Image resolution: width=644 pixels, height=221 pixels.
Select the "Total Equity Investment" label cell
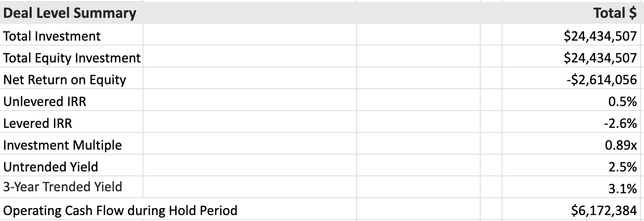[72, 58]
